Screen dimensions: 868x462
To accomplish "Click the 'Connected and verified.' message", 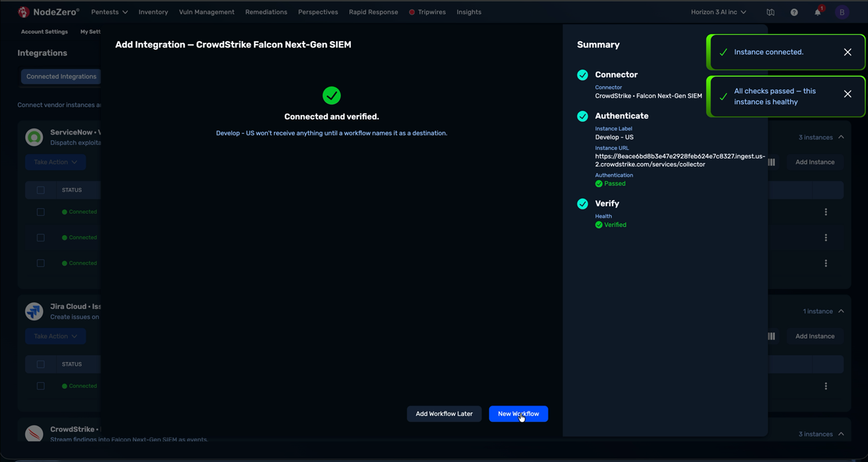I will (x=332, y=117).
